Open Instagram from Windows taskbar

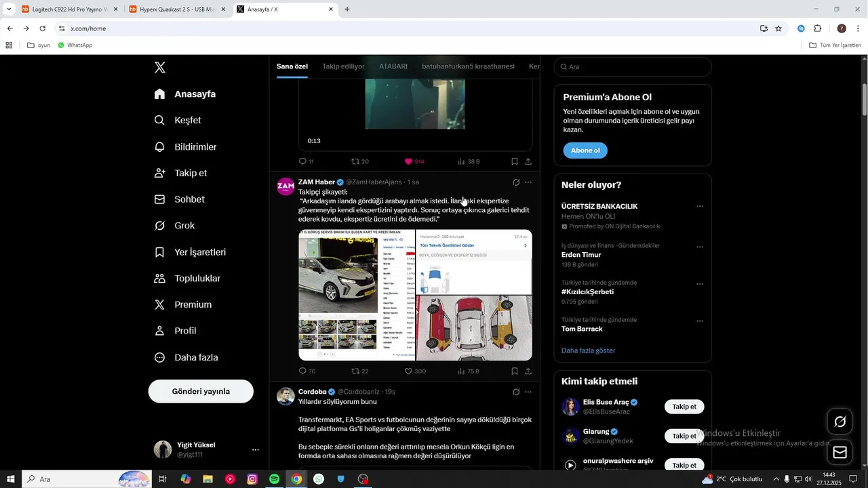(252, 479)
